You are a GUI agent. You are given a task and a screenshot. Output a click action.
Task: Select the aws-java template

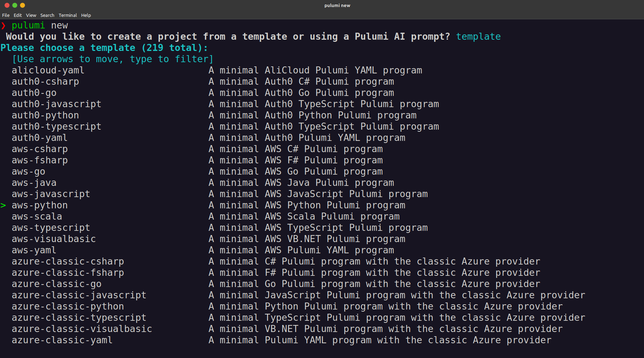[x=34, y=182]
